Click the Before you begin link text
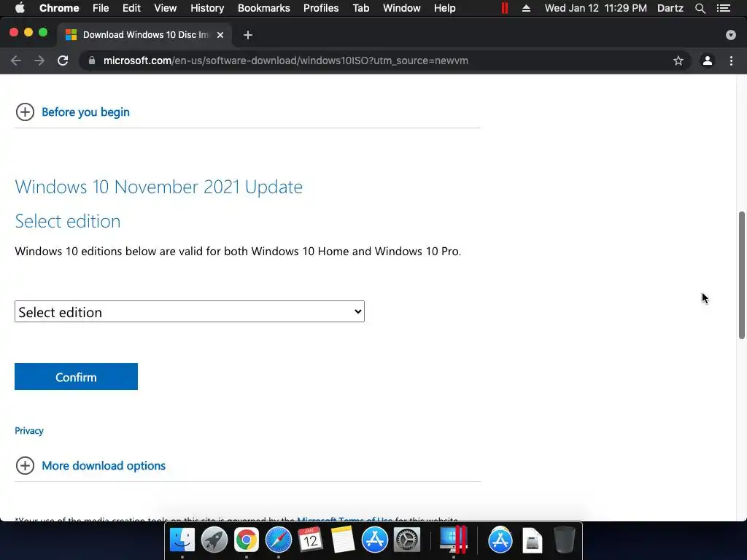 tap(86, 112)
